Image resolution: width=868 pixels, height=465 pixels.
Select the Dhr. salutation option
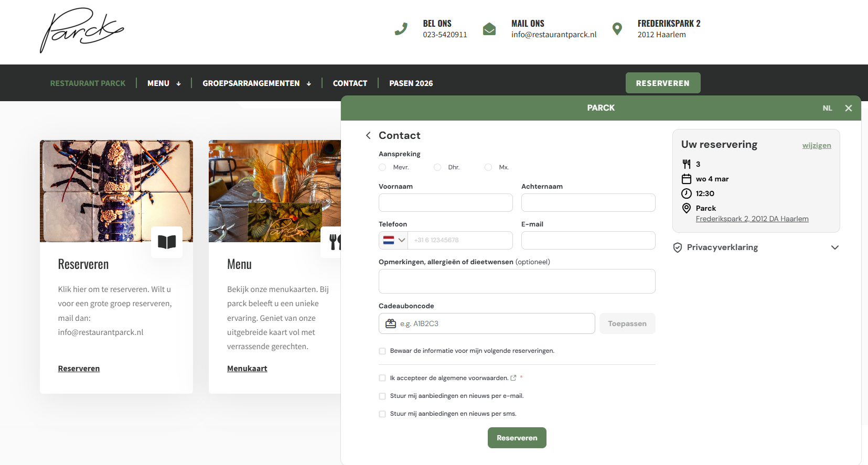[x=437, y=167]
